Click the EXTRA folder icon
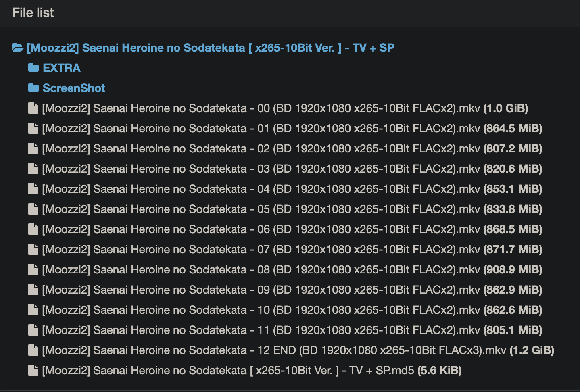This screenshot has height=392, width=580. (33, 68)
